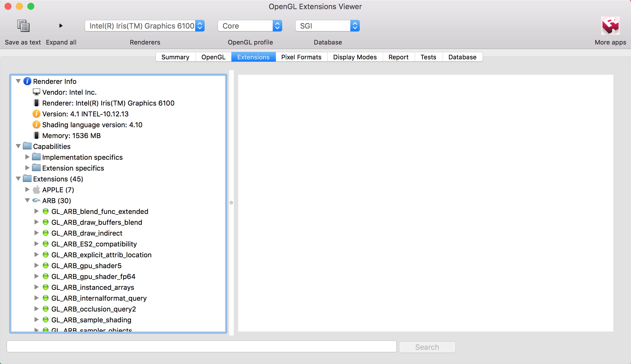Expand GL_ARB_gpu_shader5 extension entry
Viewport: 631px width, 364px height.
(36, 266)
